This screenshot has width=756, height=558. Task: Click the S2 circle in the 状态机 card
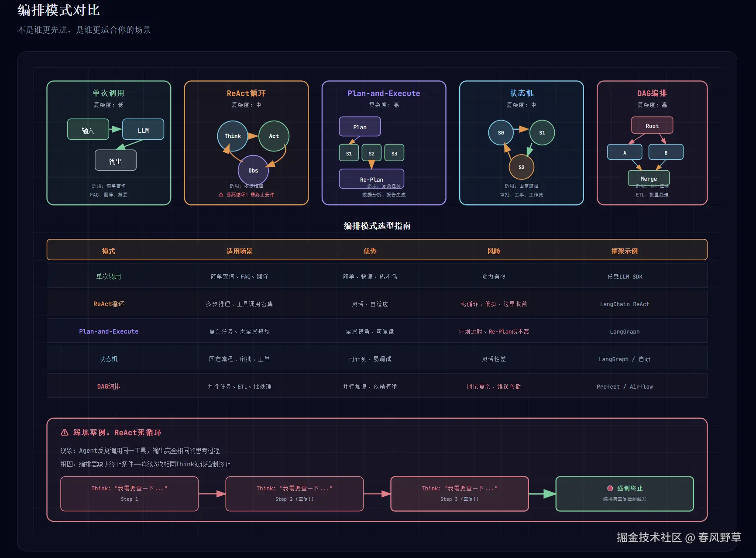click(522, 167)
